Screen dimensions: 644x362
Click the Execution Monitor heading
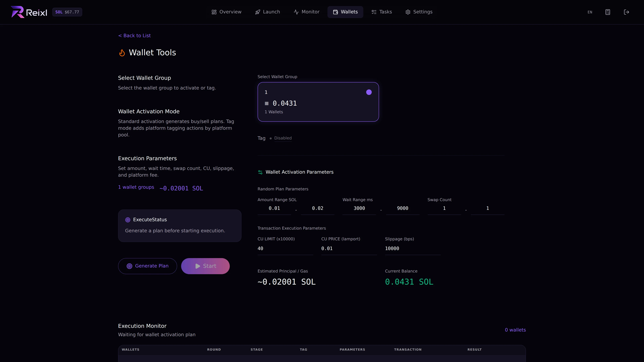pos(142,326)
